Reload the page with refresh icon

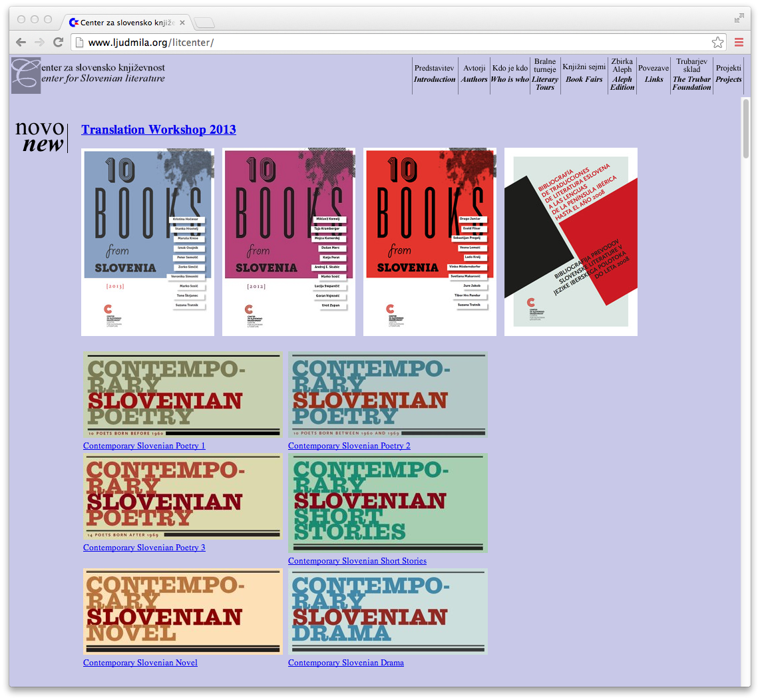pos(58,43)
